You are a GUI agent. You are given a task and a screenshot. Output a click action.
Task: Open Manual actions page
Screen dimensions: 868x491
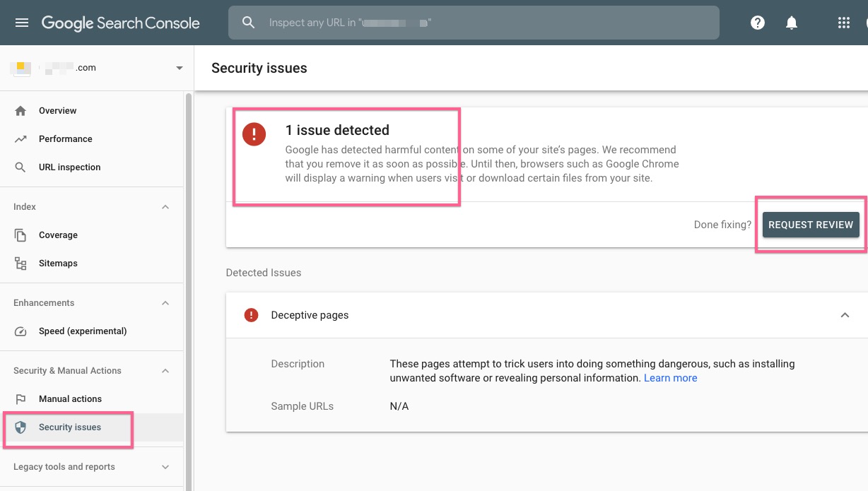(70, 399)
